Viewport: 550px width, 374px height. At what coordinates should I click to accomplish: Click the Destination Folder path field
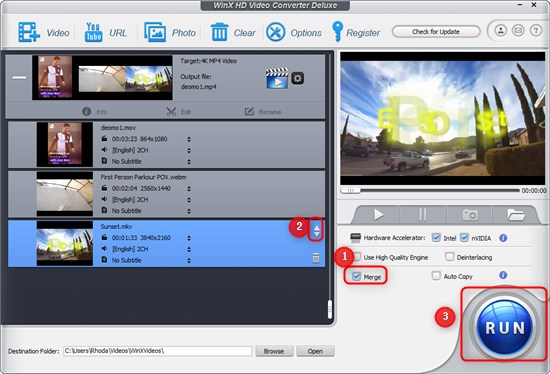(x=157, y=351)
